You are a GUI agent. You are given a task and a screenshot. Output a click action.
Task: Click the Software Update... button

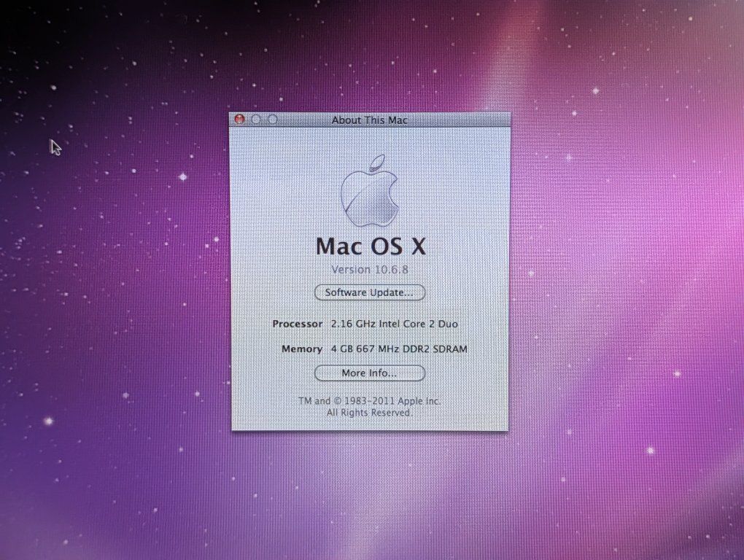370,292
